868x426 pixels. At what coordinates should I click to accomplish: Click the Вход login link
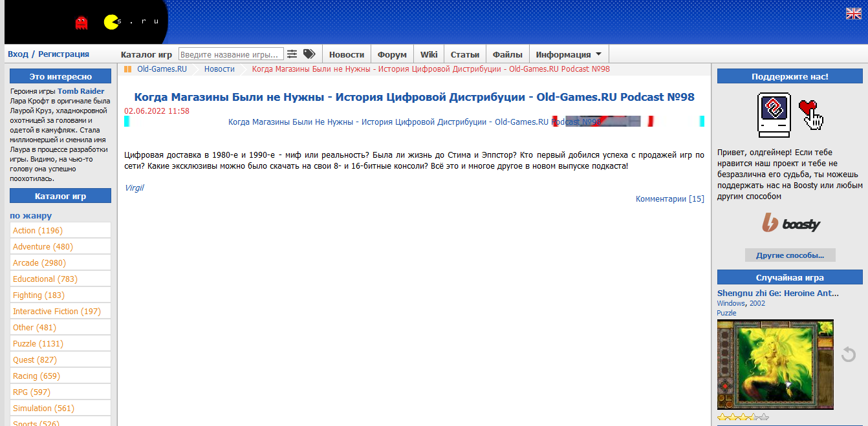[x=18, y=54]
